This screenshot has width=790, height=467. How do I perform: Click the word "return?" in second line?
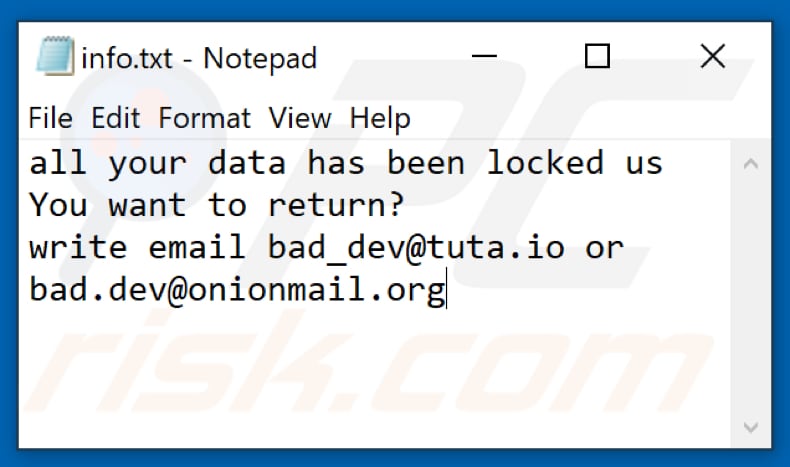click(x=336, y=206)
